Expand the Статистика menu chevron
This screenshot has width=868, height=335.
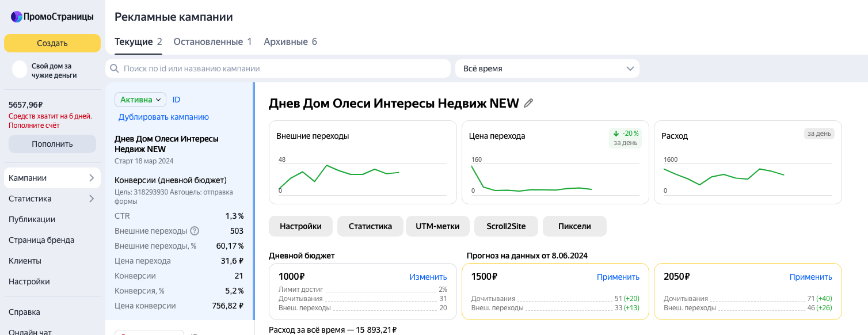point(92,199)
